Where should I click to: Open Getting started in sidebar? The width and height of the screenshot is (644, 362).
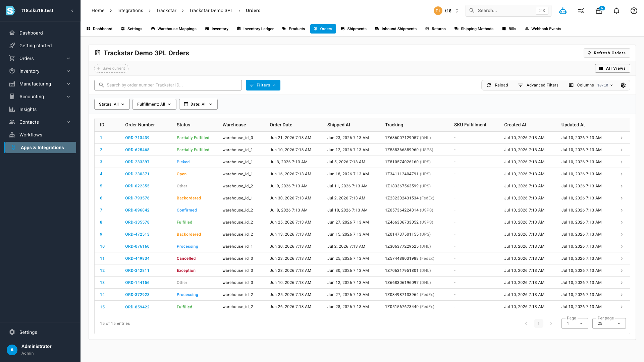(40, 46)
